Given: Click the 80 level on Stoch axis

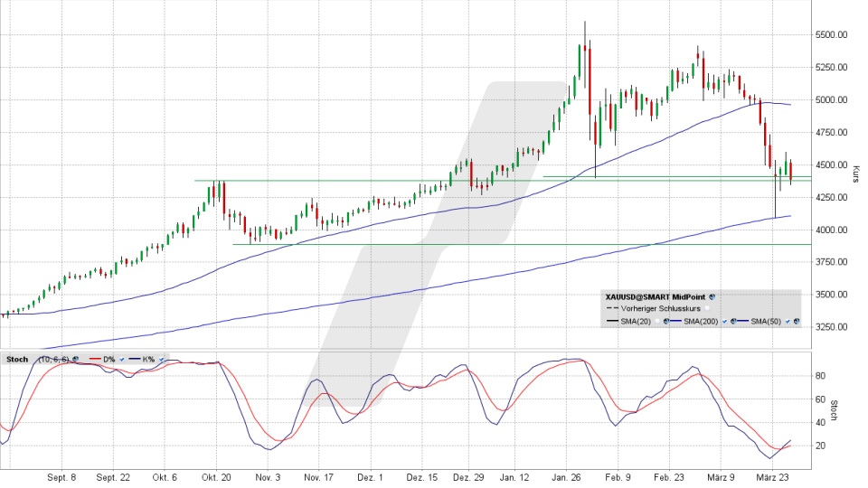Looking at the screenshot, I should coord(818,375).
